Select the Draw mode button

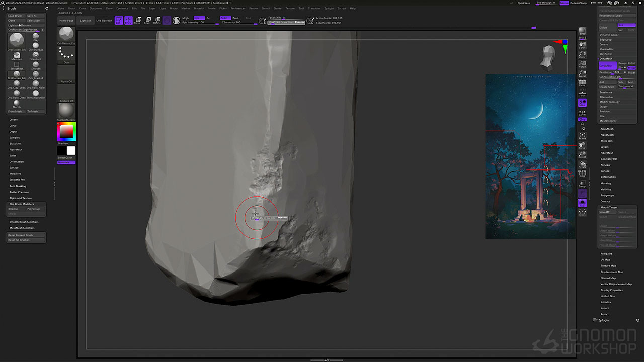coord(128,21)
